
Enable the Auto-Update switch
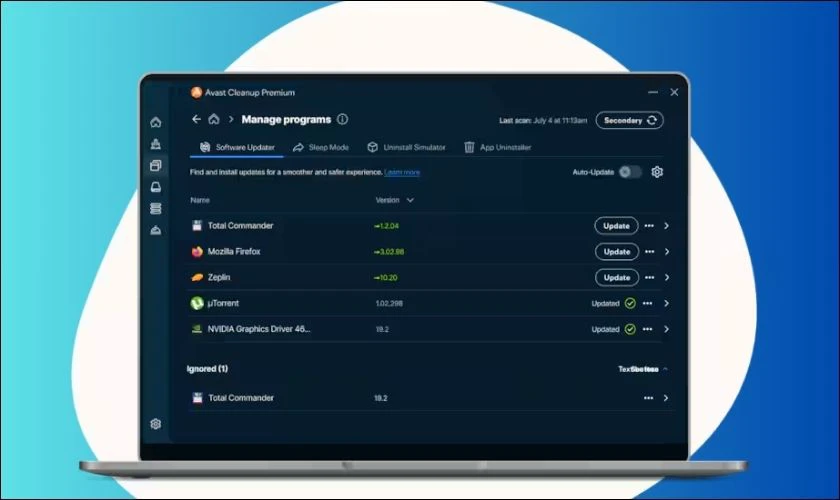[x=630, y=172]
